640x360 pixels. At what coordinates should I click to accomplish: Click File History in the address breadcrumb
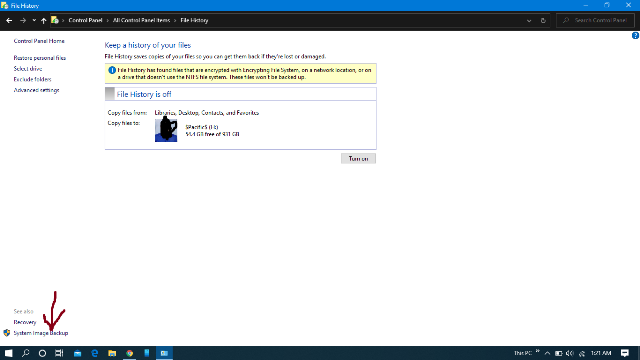pos(194,20)
